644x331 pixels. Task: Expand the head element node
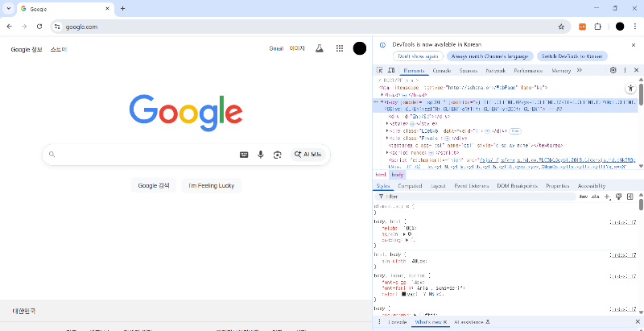point(382,95)
